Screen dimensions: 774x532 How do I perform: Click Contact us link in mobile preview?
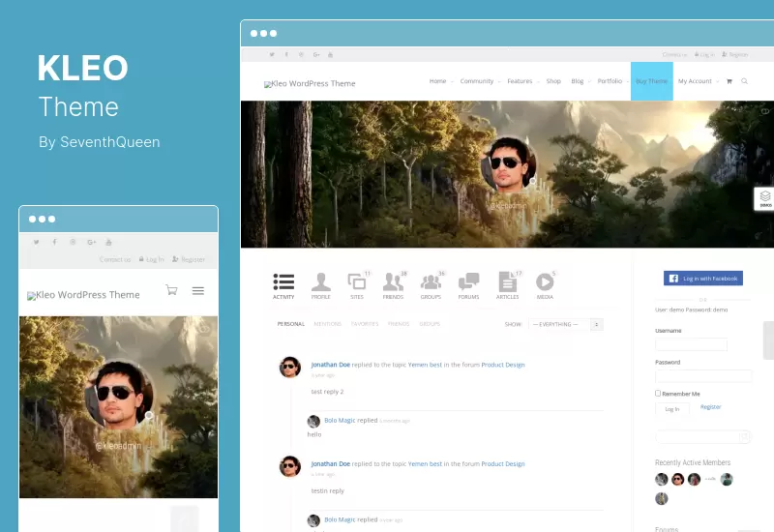click(x=115, y=259)
